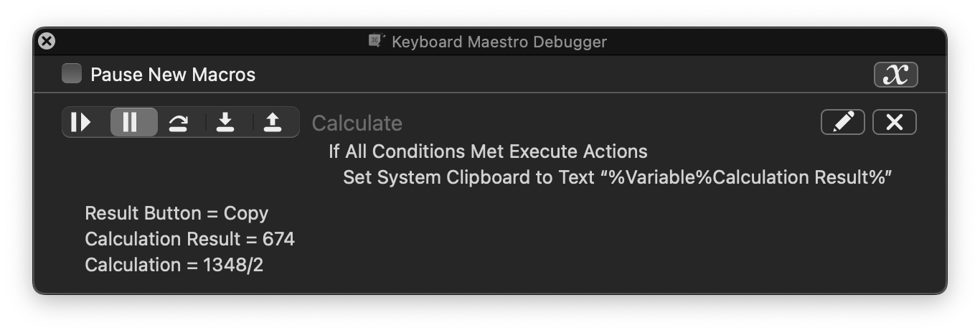Screen dimensions: 980x333
Task: Click the Pause New Macros label text
Action: coord(173,75)
